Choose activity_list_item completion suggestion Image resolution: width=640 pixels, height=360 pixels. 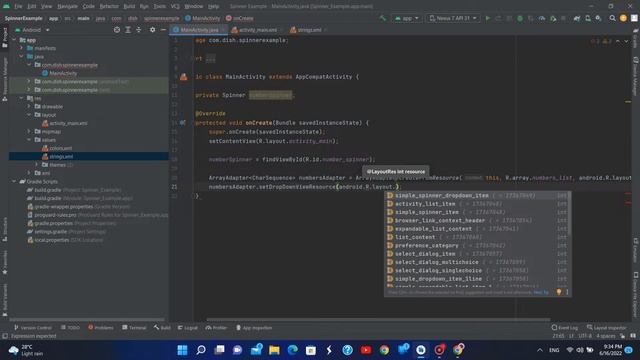point(477,204)
